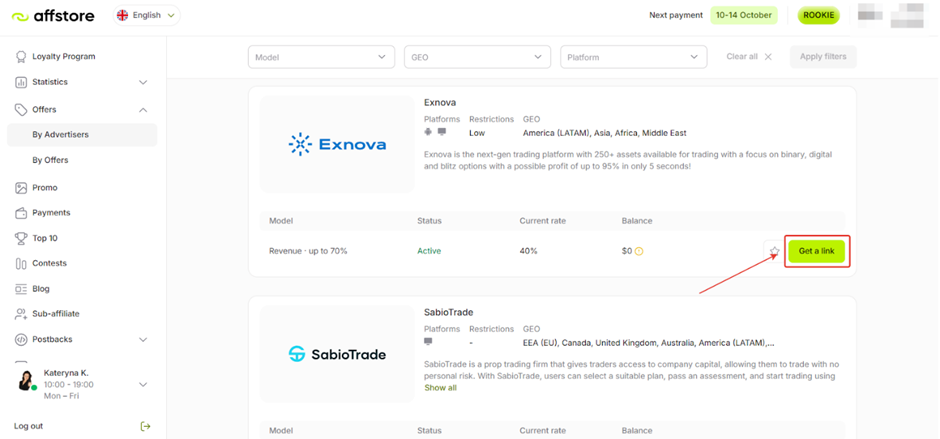940x439 pixels.
Task: Open the Platform filter dropdown
Action: [633, 57]
